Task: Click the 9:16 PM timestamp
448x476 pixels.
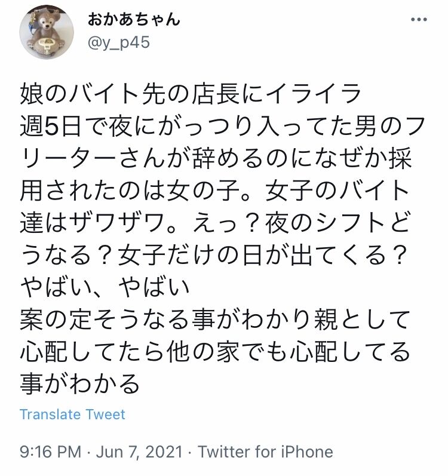Action: [51, 452]
